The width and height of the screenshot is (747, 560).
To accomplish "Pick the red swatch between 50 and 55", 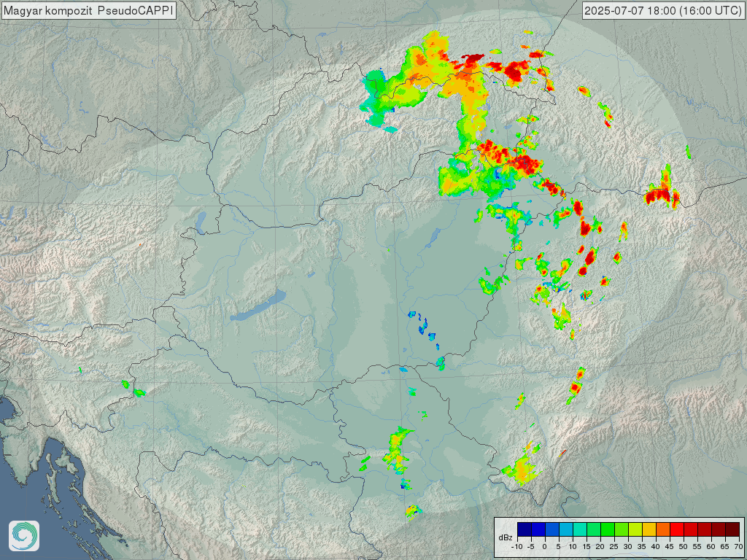I will [691, 529].
